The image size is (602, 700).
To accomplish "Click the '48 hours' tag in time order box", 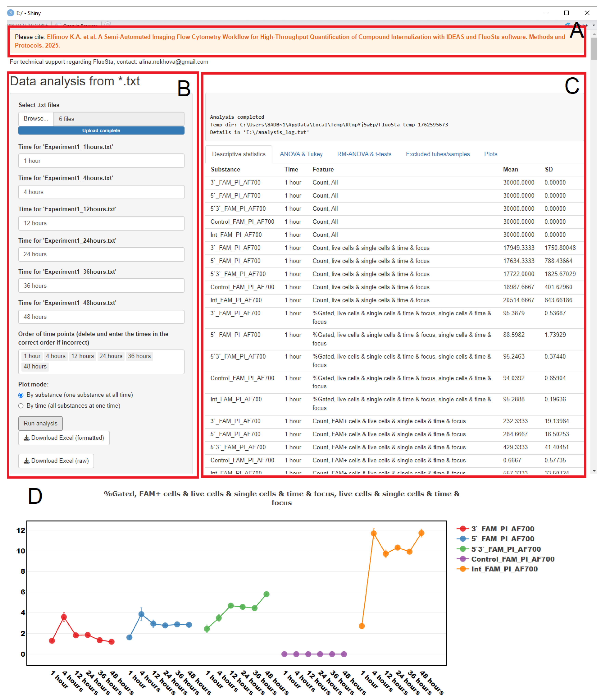I will pos(35,367).
